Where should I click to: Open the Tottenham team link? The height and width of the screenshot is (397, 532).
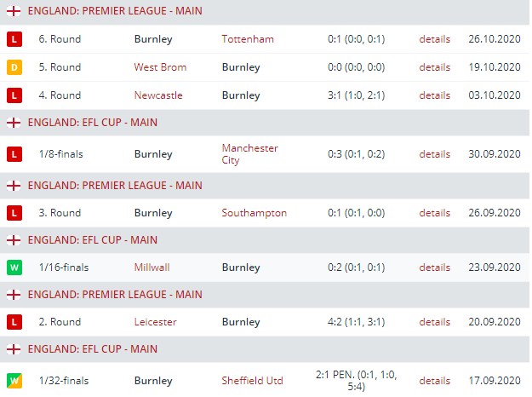pos(248,39)
